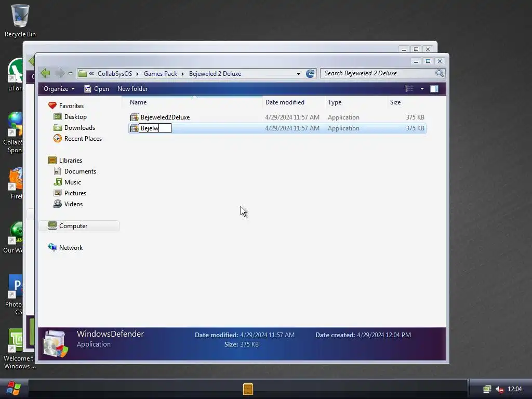Click the CollabSysOS breadcrumb
Viewport: 532px width, 399px height.
(x=115, y=74)
